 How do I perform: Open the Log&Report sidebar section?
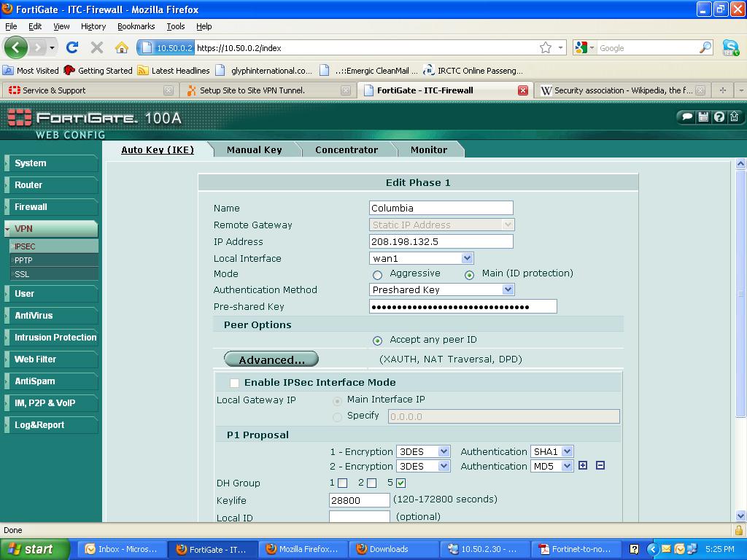(x=51, y=425)
